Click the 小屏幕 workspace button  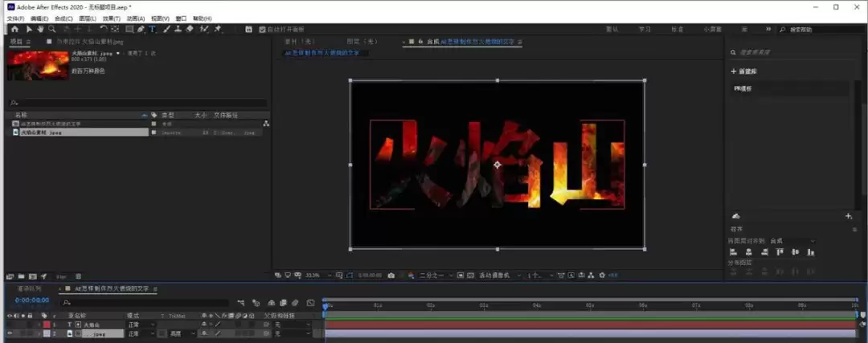[712, 30]
